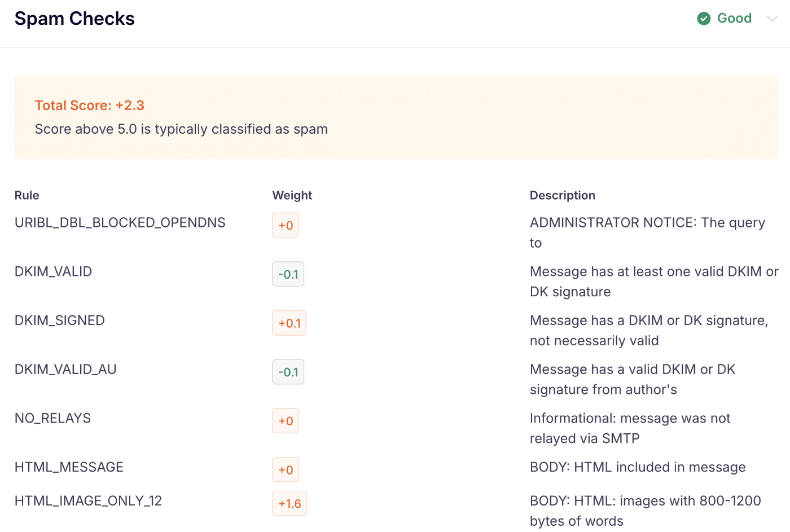Click the -0.1 weight badge for DKIM_VALID
790x532 pixels.
pos(288,274)
